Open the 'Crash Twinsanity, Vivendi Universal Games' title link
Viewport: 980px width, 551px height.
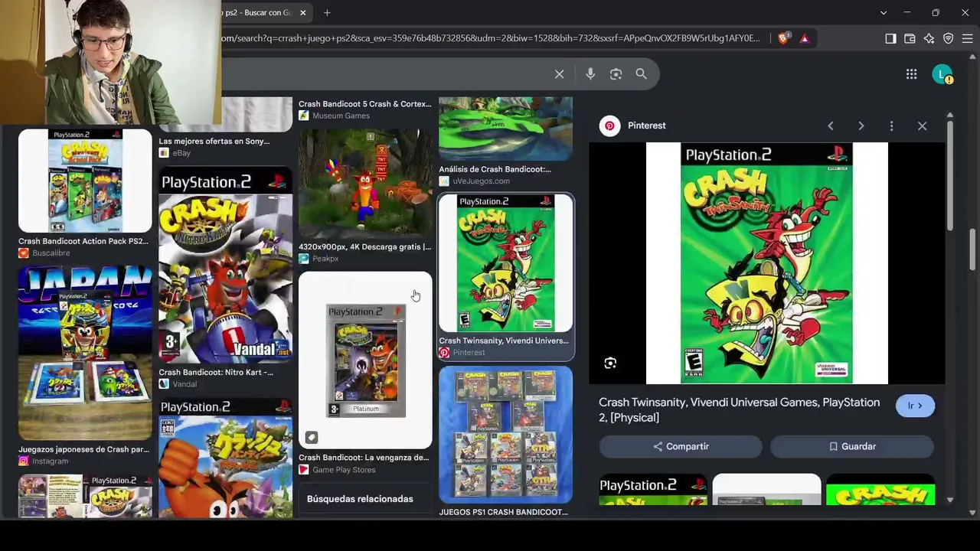pos(739,410)
